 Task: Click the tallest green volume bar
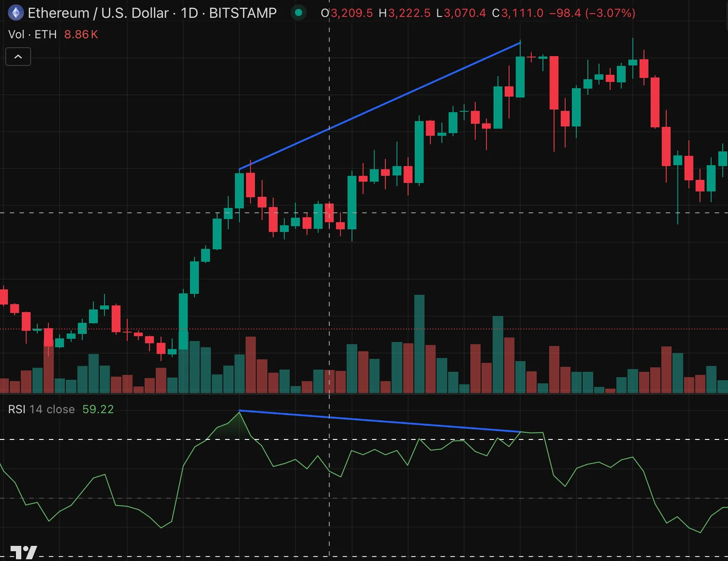419,344
